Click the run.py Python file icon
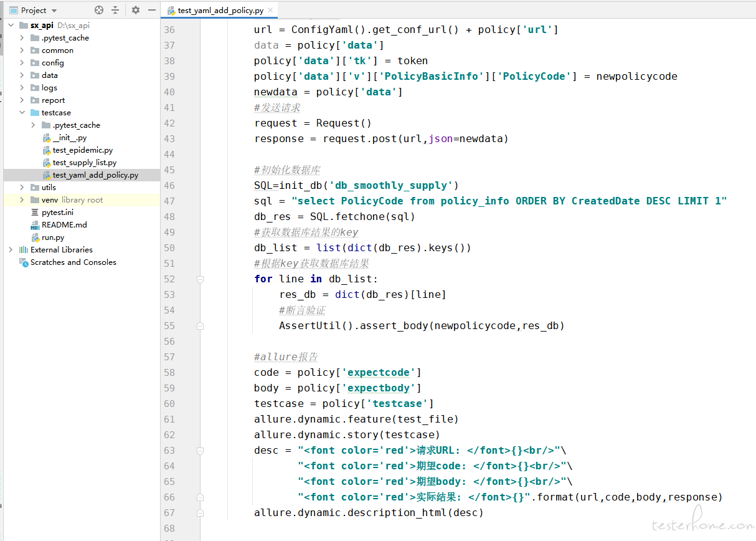This screenshot has width=756, height=541. coord(35,237)
